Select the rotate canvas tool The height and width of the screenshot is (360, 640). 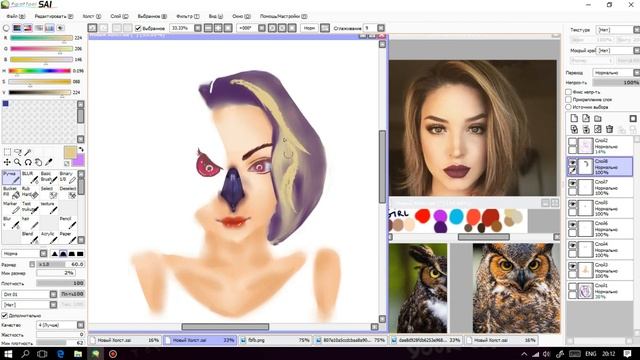coord(28,162)
